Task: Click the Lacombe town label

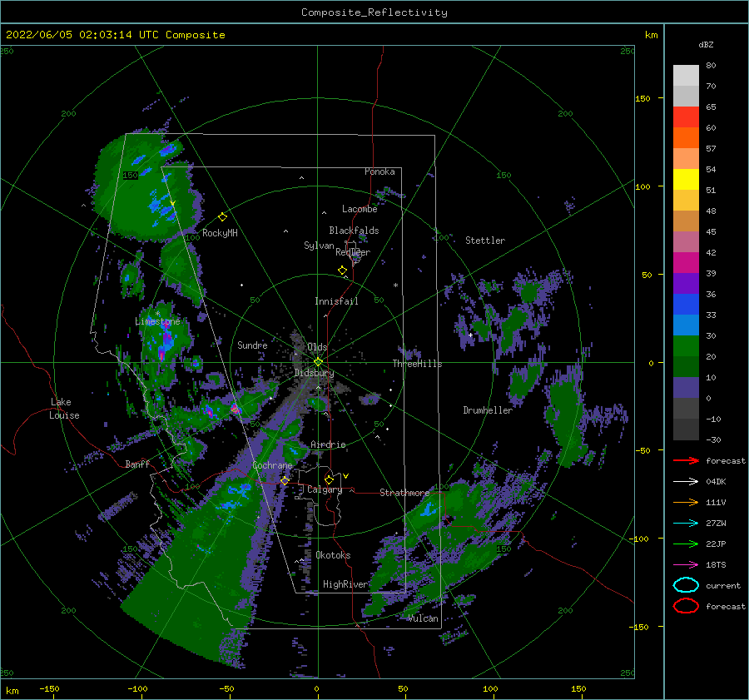Action: point(360,209)
